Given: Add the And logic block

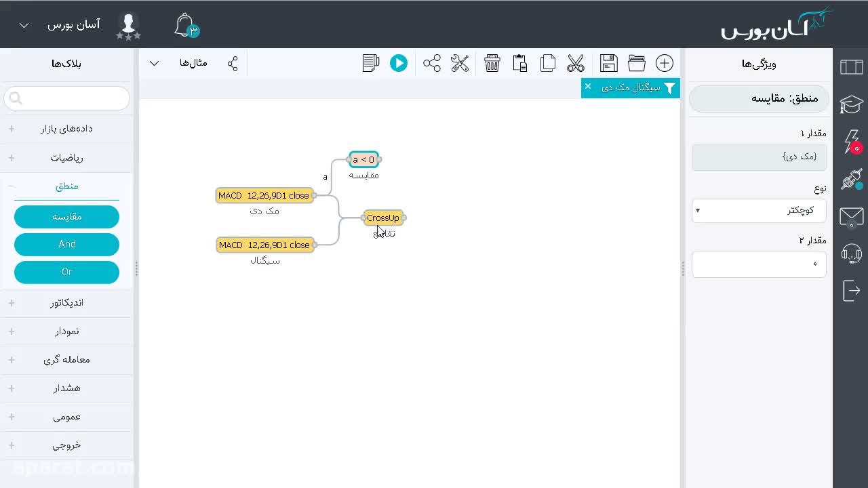Looking at the screenshot, I should pyautogui.click(x=66, y=244).
